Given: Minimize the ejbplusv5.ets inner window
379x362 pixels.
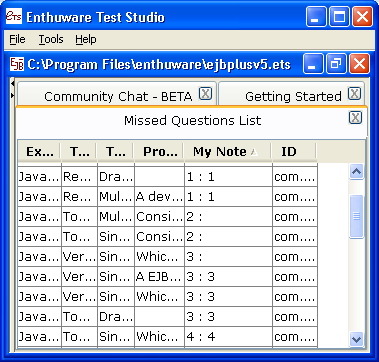Looking at the screenshot, I should (313, 64).
